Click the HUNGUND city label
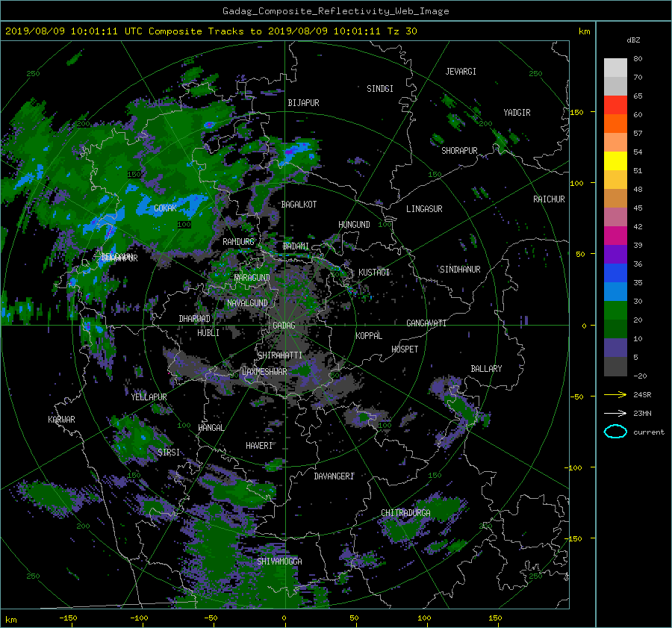 [354, 225]
